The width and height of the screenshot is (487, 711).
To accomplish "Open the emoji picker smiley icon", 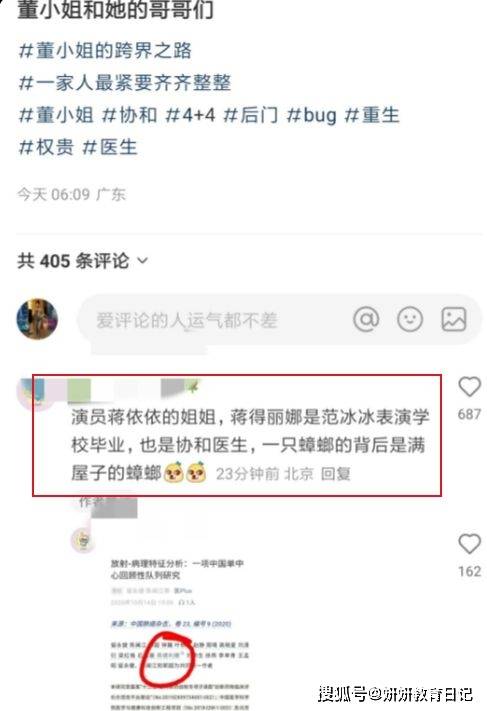I will pos(410,319).
